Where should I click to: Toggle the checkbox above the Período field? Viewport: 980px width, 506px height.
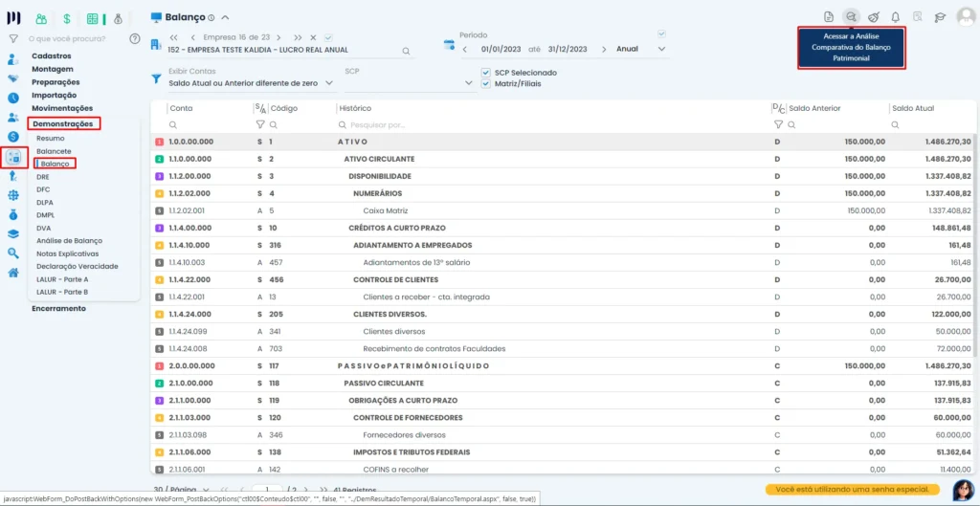point(660,34)
